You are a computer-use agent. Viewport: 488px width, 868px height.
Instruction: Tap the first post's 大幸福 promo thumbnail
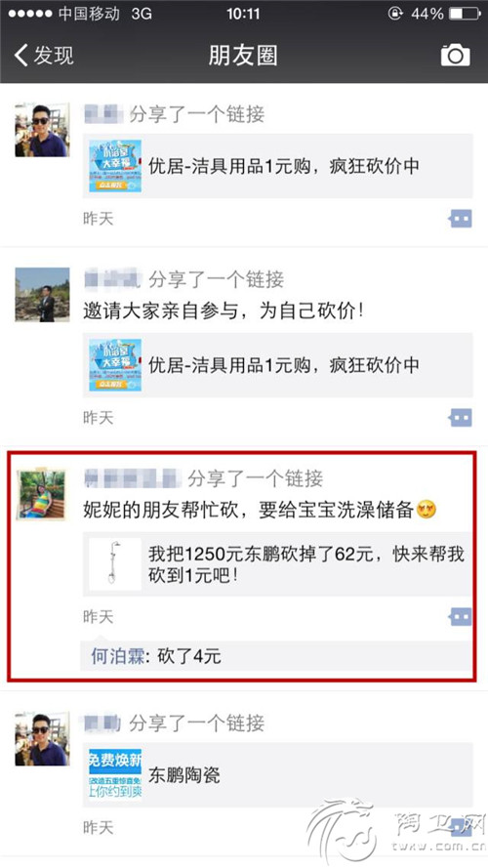click(115, 166)
